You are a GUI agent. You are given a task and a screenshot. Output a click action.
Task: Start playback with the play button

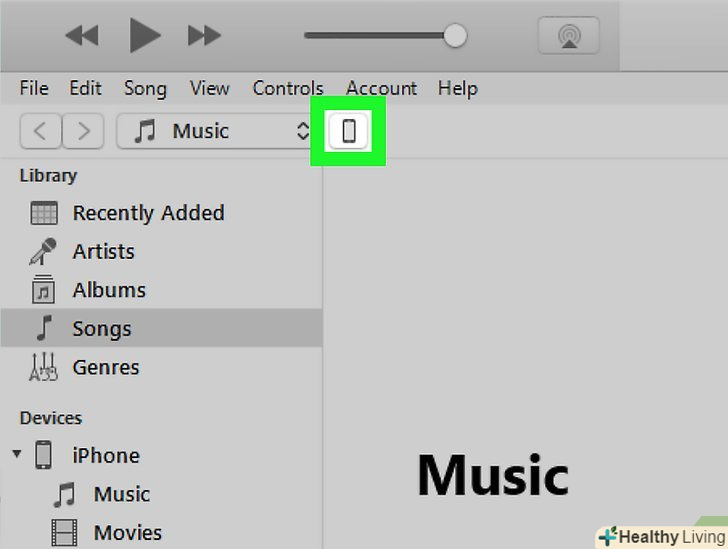pyautogui.click(x=144, y=35)
